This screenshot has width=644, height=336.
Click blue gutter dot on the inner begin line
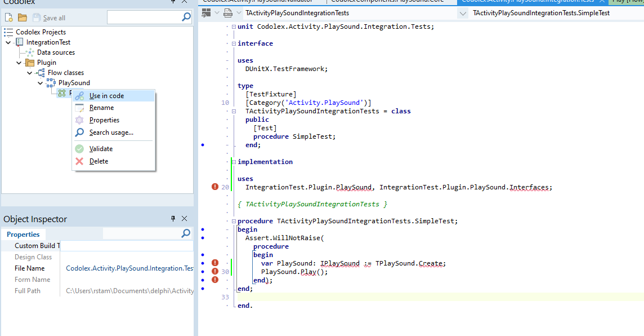203,255
